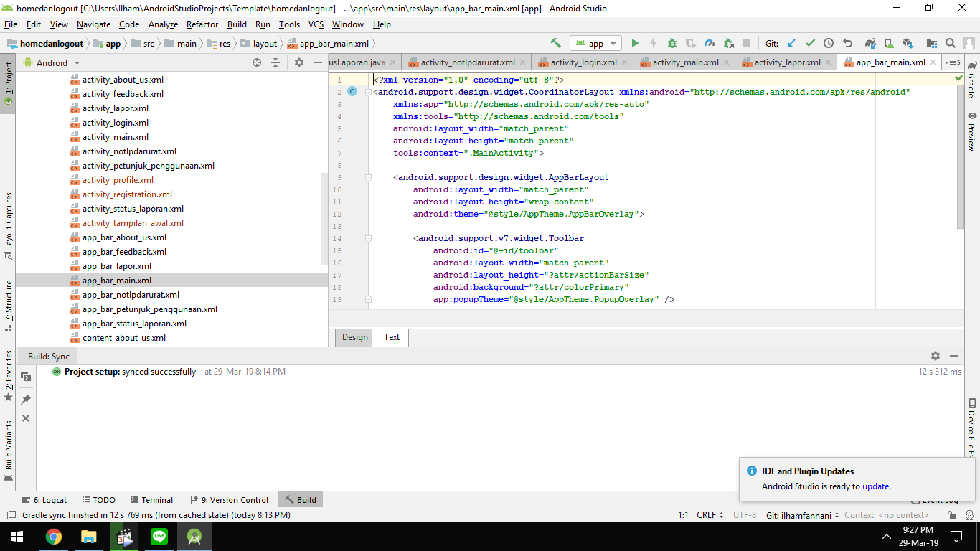Open the Navigate menu
The image size is (980, 551).
click(x=93, y=24)
